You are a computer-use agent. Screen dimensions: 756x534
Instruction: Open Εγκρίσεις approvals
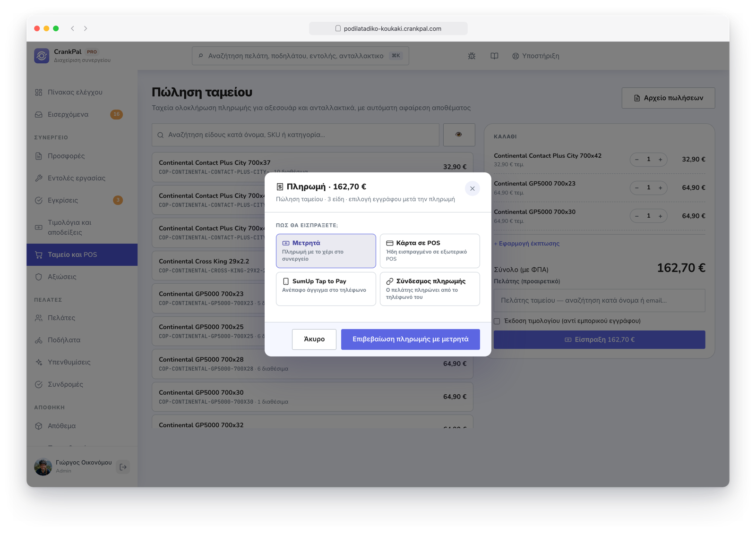tap(82, 200)
